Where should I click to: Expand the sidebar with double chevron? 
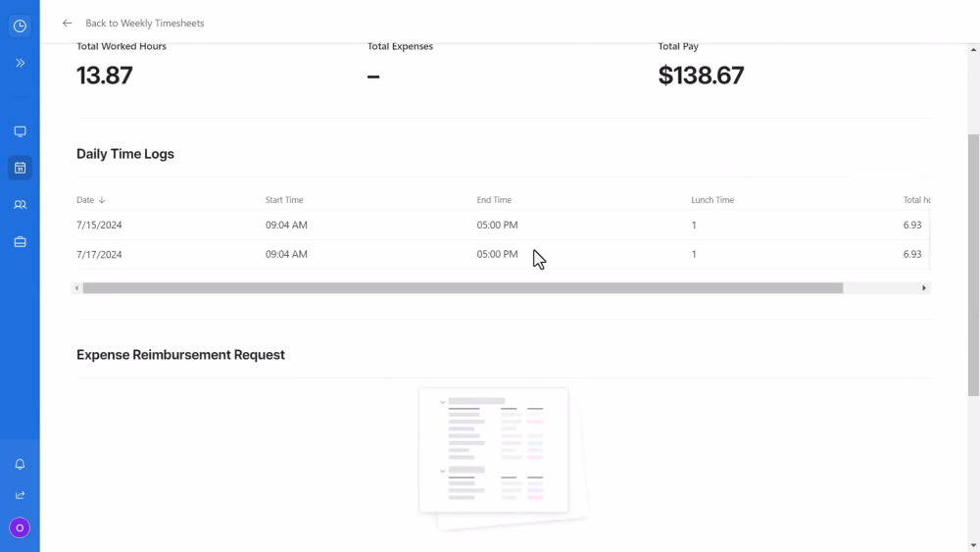(x=20, y=63)
